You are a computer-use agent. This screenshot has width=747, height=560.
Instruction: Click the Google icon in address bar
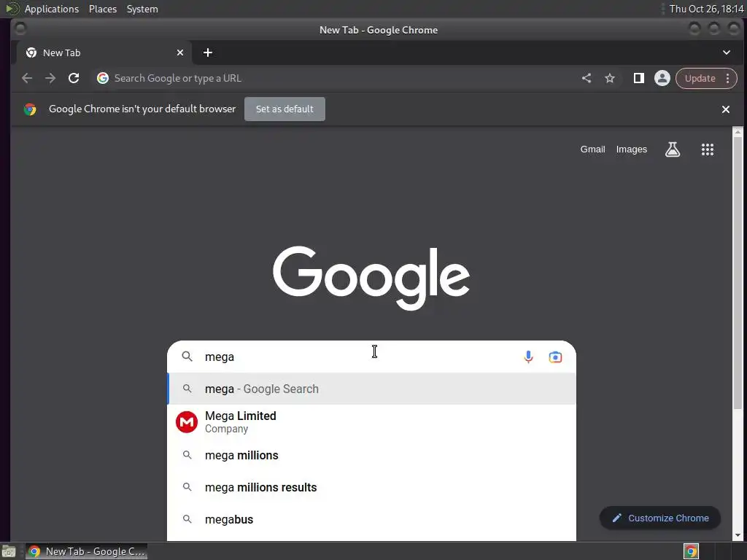click(102, 78)
